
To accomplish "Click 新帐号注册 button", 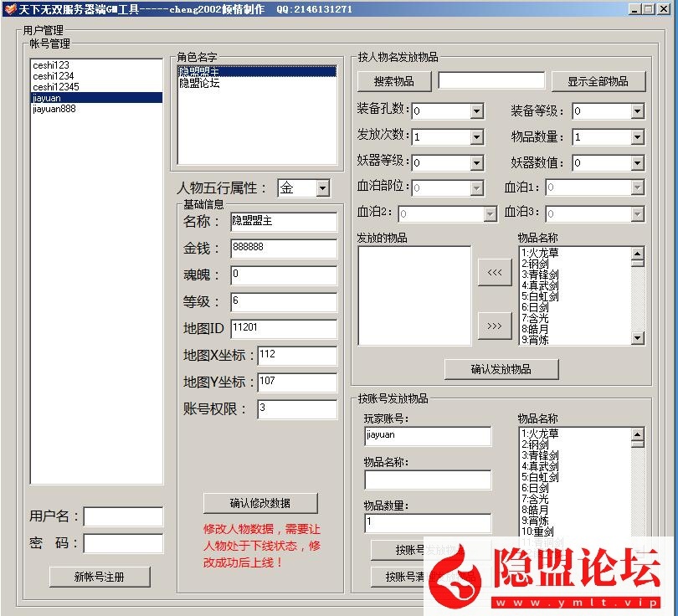I will [100, 577].
